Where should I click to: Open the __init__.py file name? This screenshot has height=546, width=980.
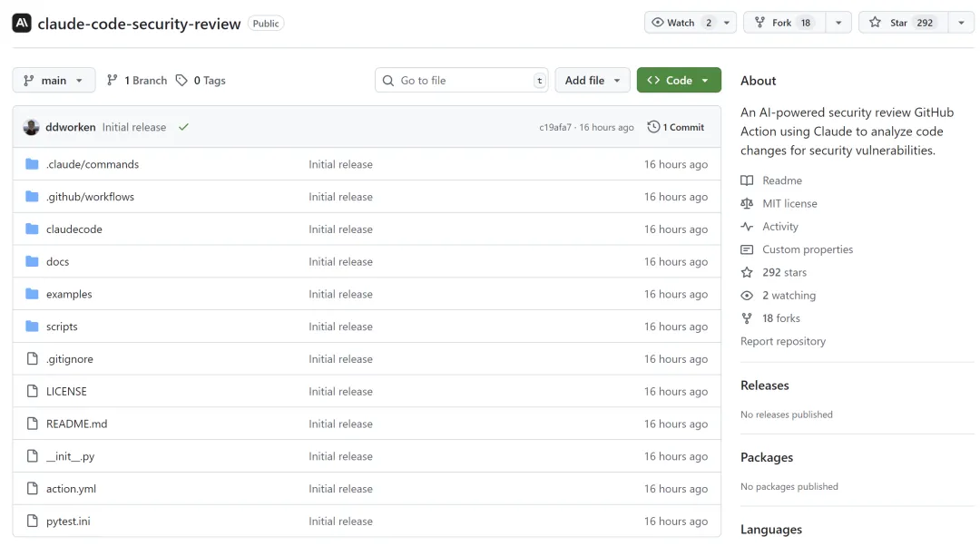[x=70, y=457]
